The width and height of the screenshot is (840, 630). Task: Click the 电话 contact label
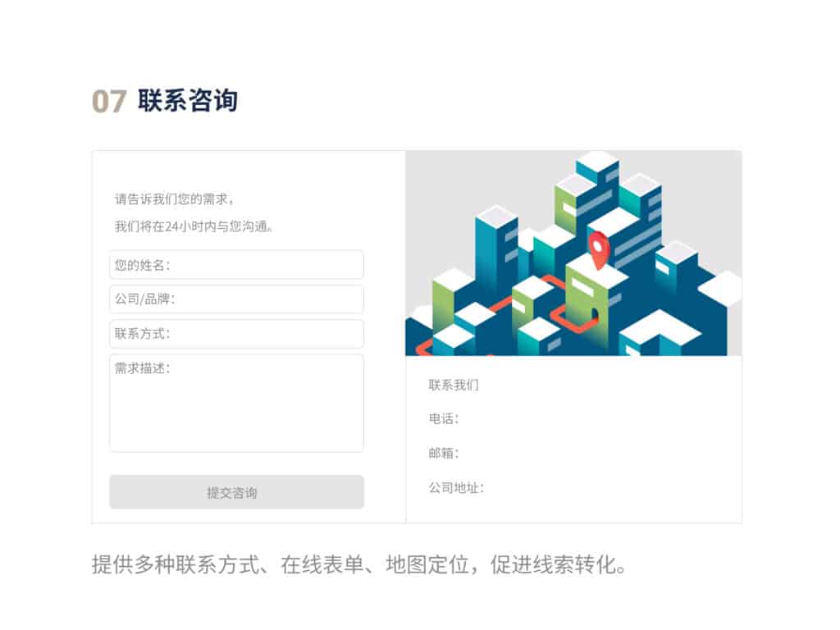click(444, 419)
